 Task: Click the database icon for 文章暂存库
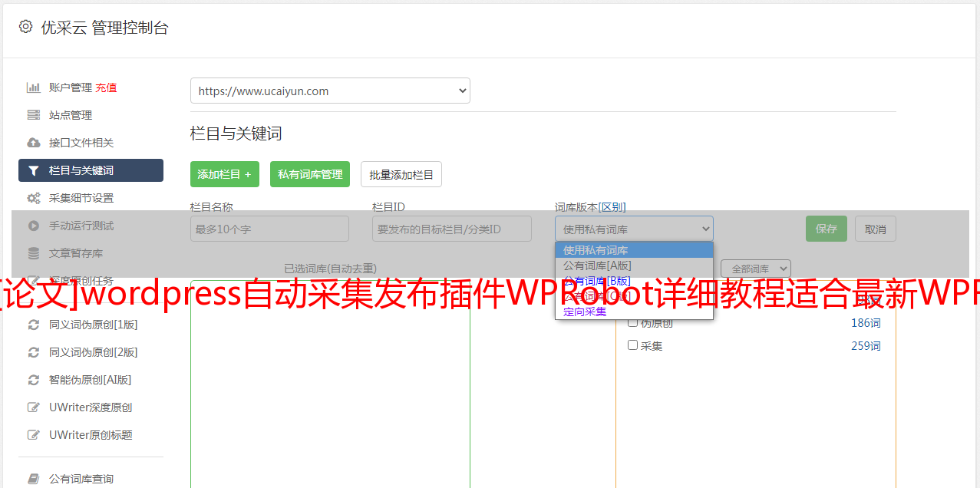[x=34, y=253]
